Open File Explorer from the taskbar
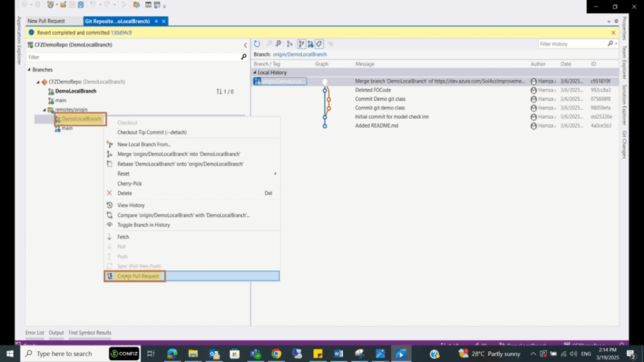Screen dimensions: 644x362 tap(193, 353)
